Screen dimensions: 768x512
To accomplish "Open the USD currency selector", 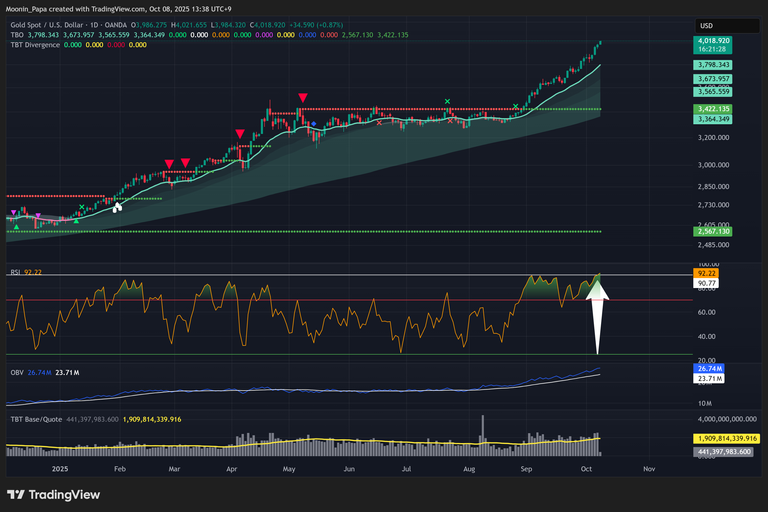I will (x=705, y=25).
